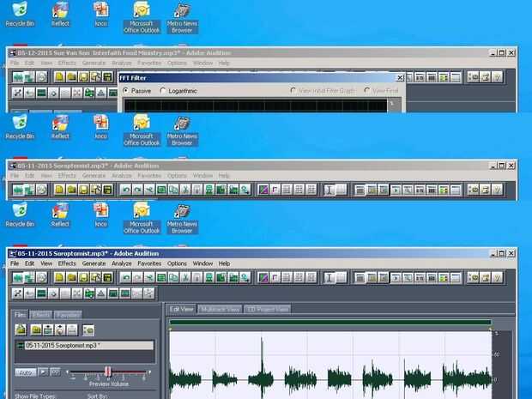Select the View Final radio button in FFT Filter
532x399 pixels.
coord(366,91)
